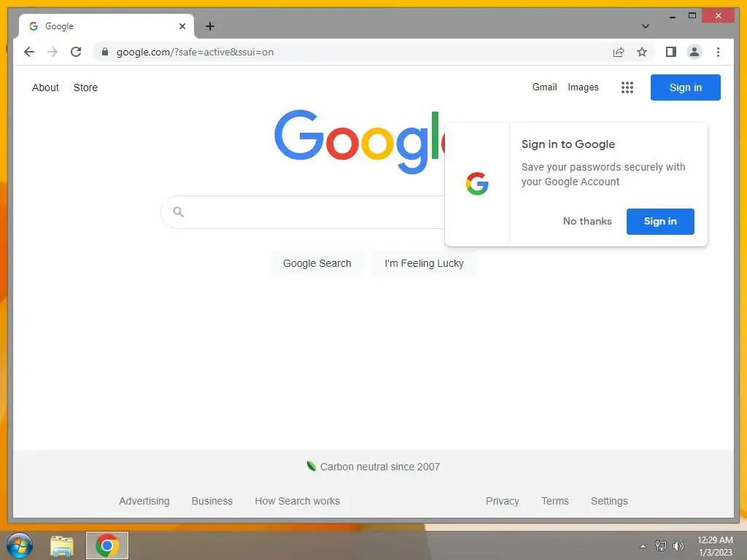
Task: Expand the tab search chevron
Action: (x=645, y=26)
